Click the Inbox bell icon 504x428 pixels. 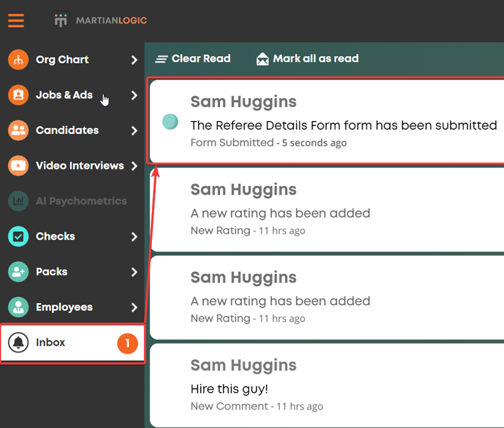point(18,343)
